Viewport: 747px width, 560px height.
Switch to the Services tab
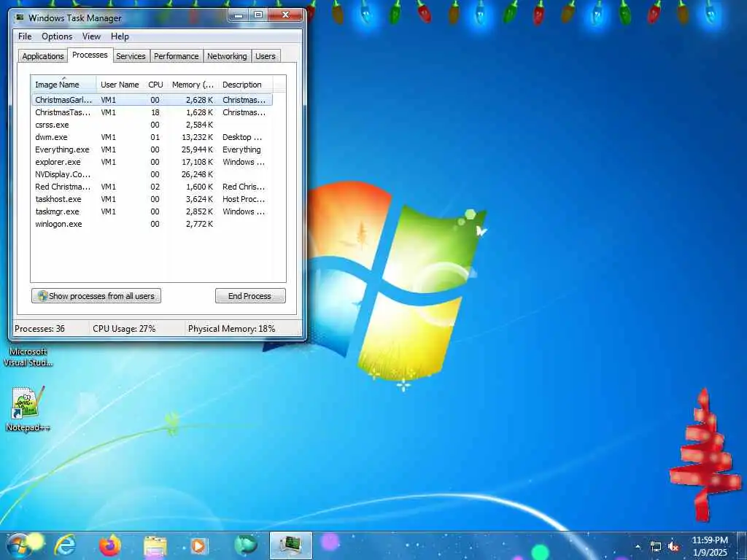tap(131, 55)
